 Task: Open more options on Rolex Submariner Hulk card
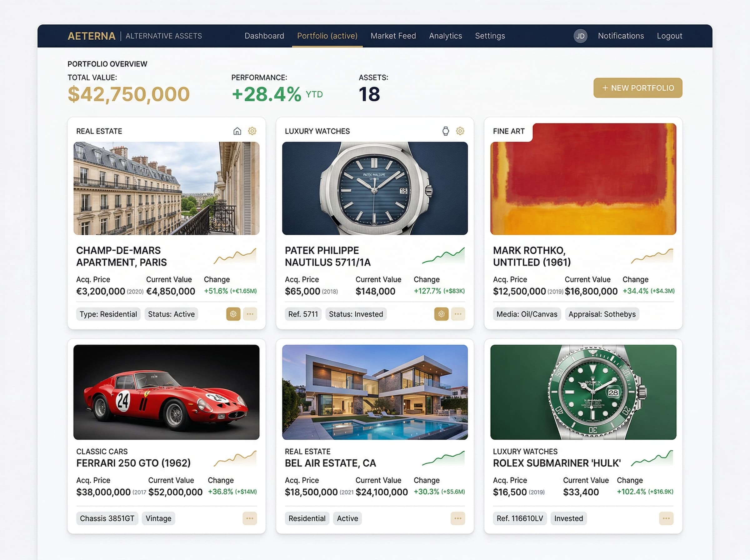click(666, 518)
